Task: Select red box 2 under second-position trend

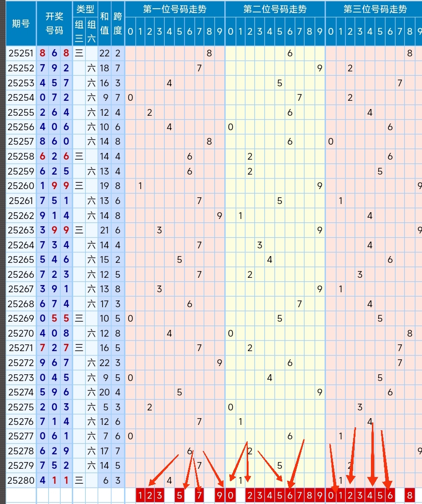Action: click(250, 495)
